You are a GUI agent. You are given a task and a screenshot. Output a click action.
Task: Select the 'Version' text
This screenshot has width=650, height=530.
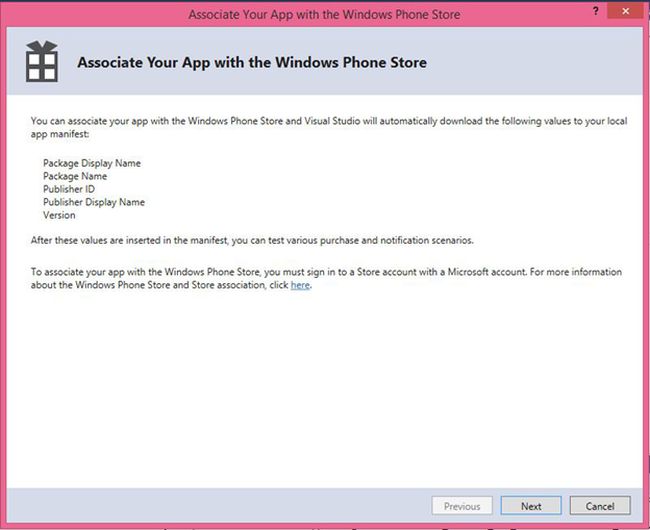(59, 215)
